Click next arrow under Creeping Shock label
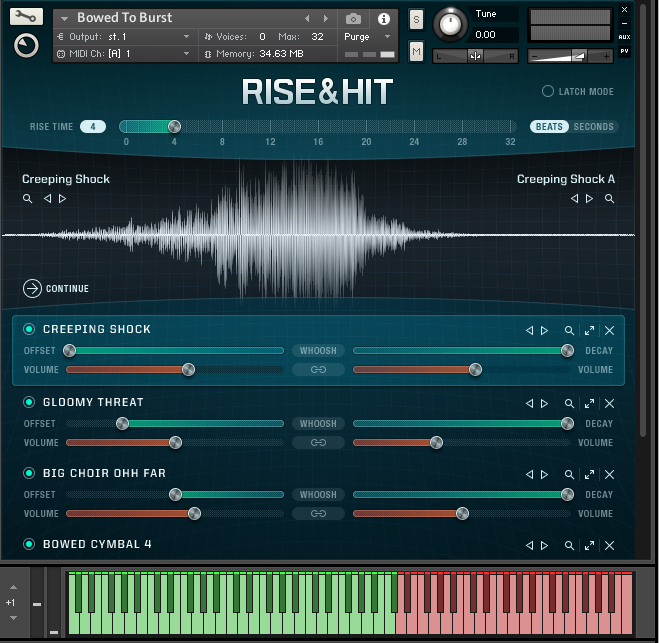This screenshot has height=643, width=659. pos(62,198)
